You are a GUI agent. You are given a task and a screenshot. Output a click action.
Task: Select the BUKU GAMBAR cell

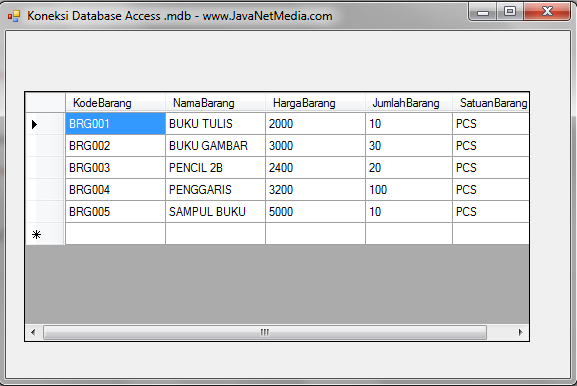pos(215,146)
